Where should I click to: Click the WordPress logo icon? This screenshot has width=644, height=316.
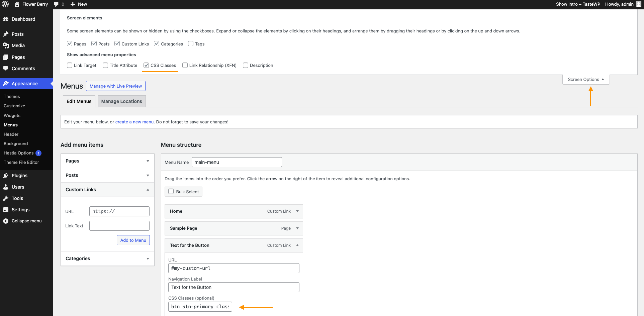click(x=5, y=4)
